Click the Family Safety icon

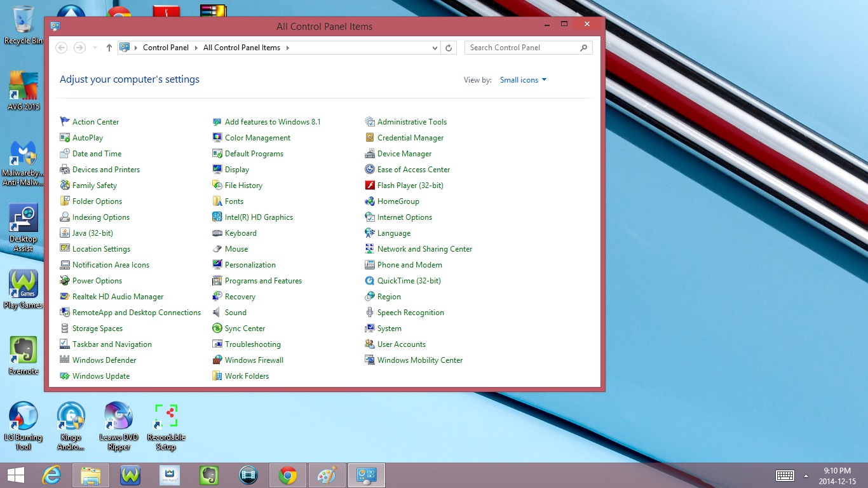(x=65, y=185)
